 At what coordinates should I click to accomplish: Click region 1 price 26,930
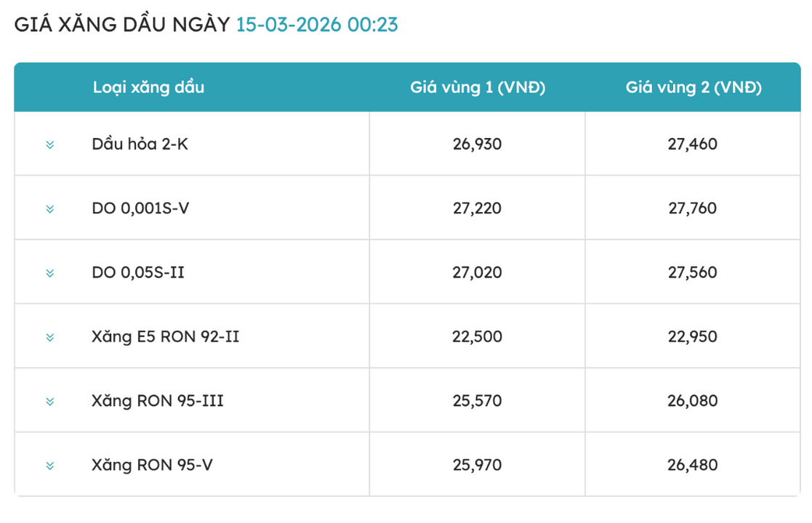pos(477,145)
